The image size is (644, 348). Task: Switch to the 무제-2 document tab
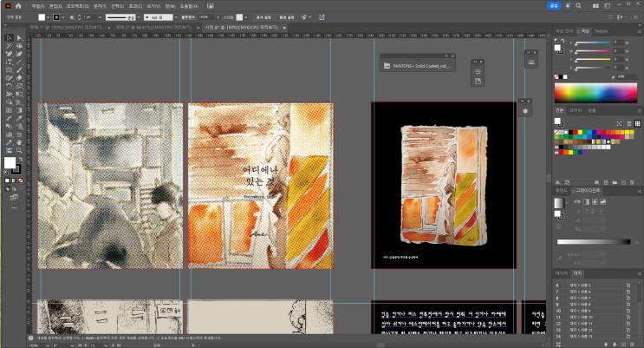[153, 27]
